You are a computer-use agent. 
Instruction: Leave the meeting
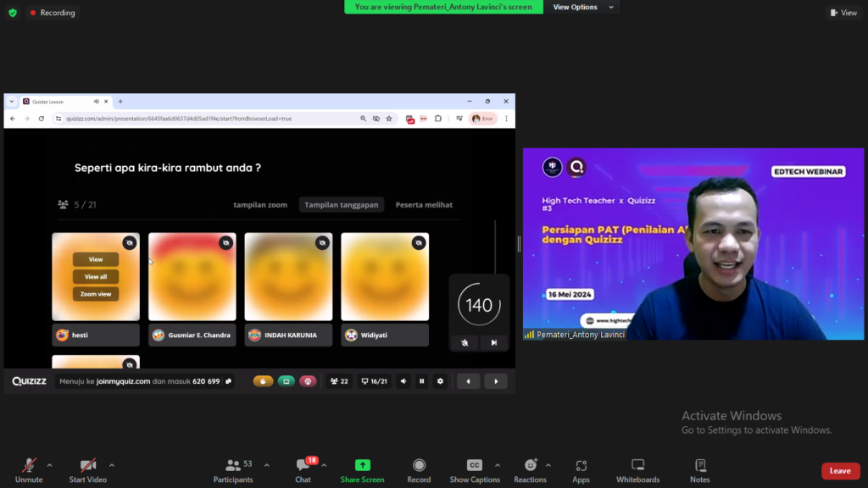pyautogui.click(x=840, y=471)
